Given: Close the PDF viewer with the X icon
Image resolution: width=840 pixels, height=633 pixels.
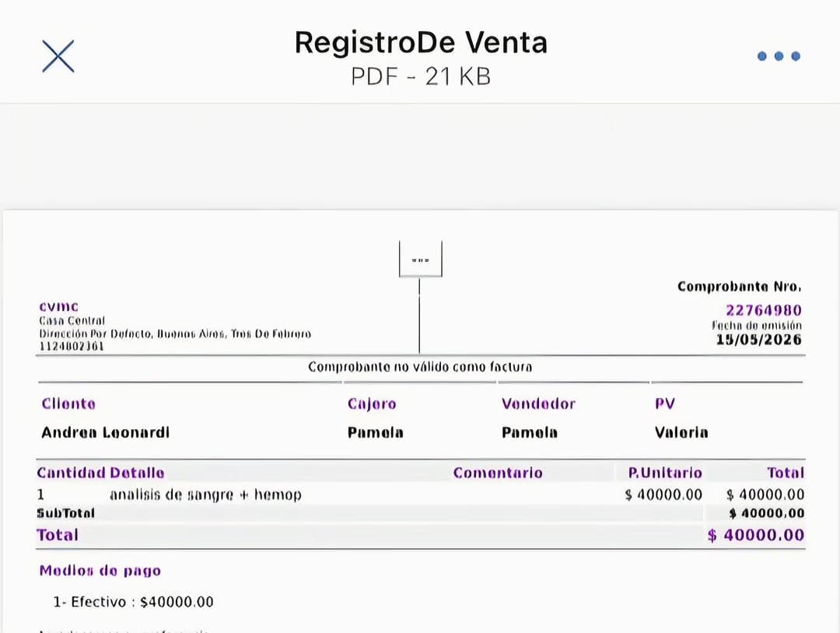Looking at the screenshot, I should (x=58, y=56).
